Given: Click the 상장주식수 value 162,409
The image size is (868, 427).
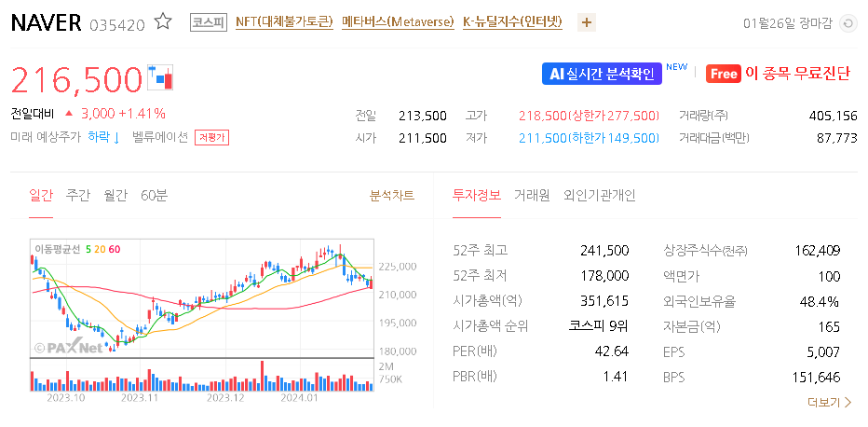Looking at the screenshot, I should [x=816, y=251].
